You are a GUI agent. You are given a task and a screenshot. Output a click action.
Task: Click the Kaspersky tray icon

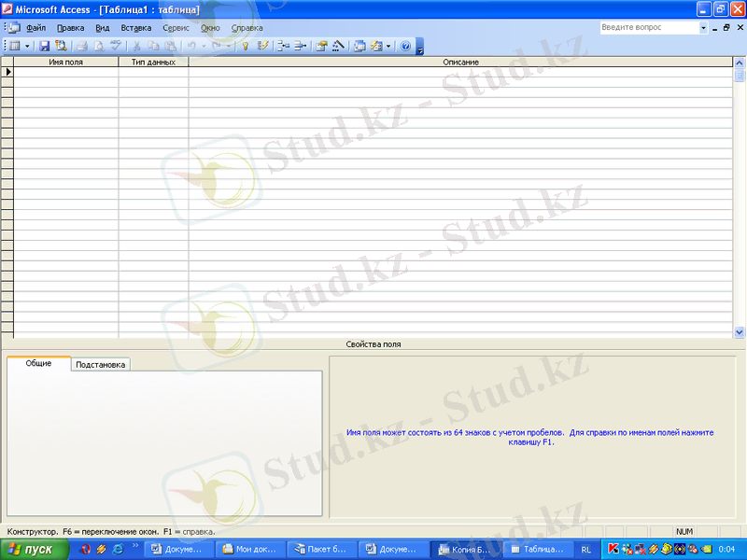(613, 549)
